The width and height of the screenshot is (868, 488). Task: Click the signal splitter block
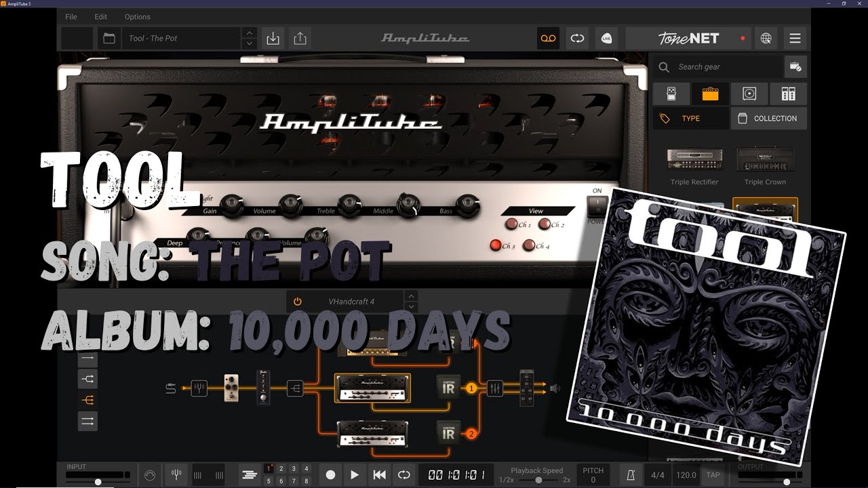296,388
